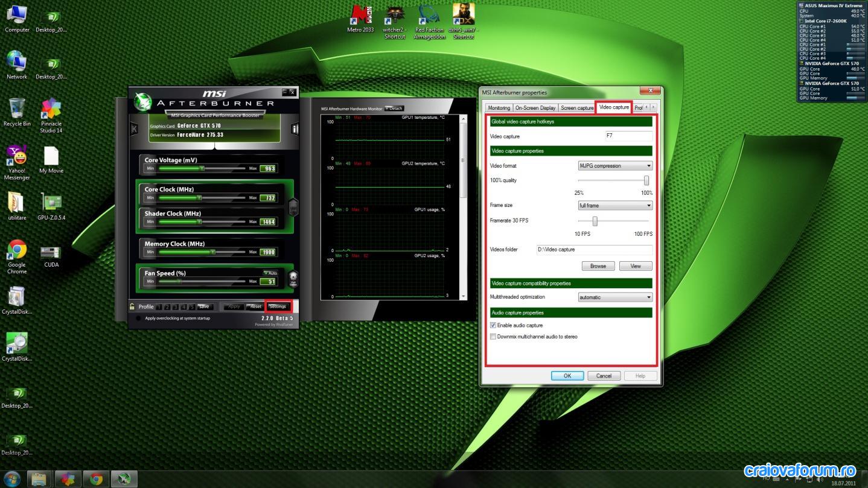Screen dimensions: 868x488
Task: Select the GPU-Z.0.5.4 desktop icon
Action: [51, 206]
